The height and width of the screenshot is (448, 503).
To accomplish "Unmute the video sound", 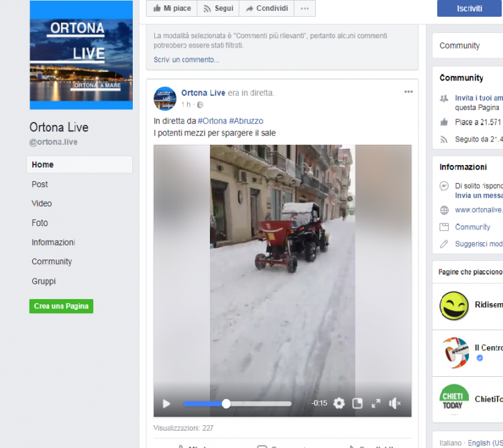I will coord(395,403).
